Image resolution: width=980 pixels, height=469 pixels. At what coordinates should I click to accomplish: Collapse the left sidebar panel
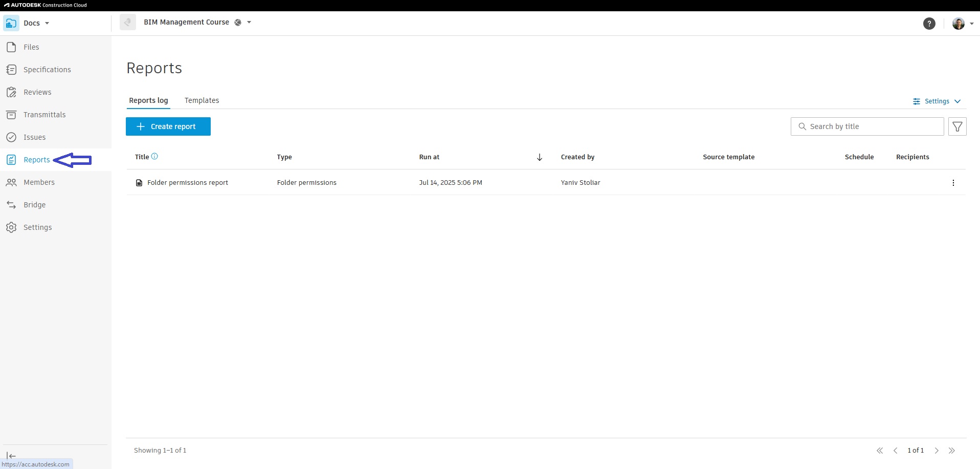[x=11, y=456]
